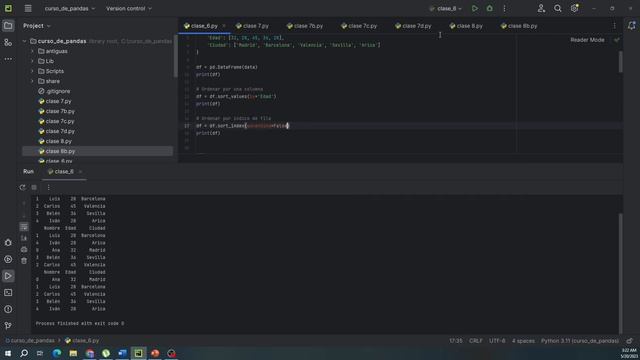The image size is (640, 360).
Task: Open Run panel more options
Action: [x=49, y=187]
